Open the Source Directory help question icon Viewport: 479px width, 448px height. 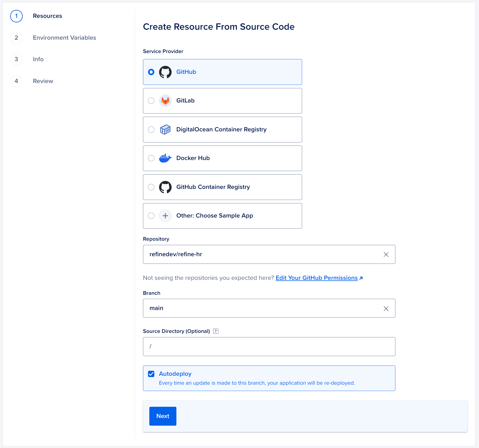[x=216, y=331]
